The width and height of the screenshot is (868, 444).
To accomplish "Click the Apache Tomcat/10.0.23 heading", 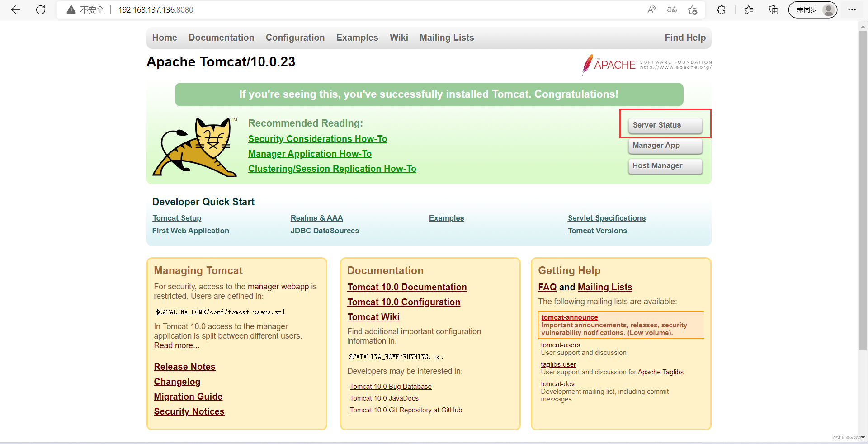I will [x=221, y=61].
